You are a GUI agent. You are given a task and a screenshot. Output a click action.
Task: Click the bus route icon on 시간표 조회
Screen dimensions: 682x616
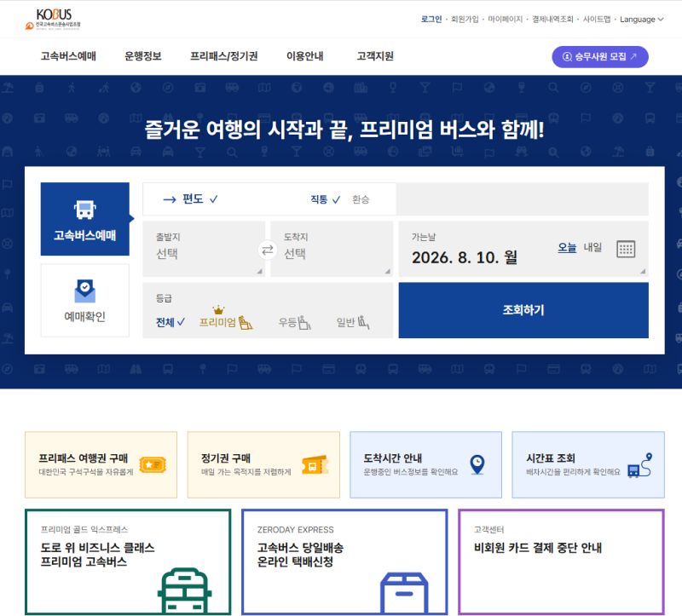(x=640, y=465)
